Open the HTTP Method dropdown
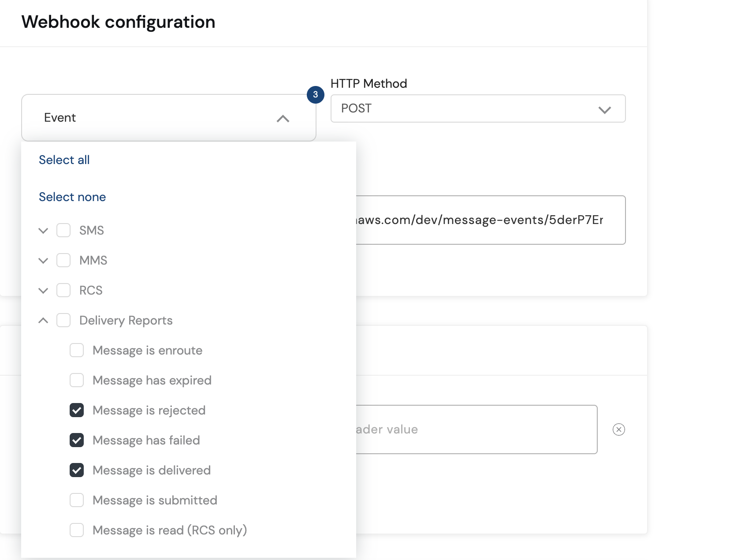Screen dimensions: 737x560 (478, 108)
